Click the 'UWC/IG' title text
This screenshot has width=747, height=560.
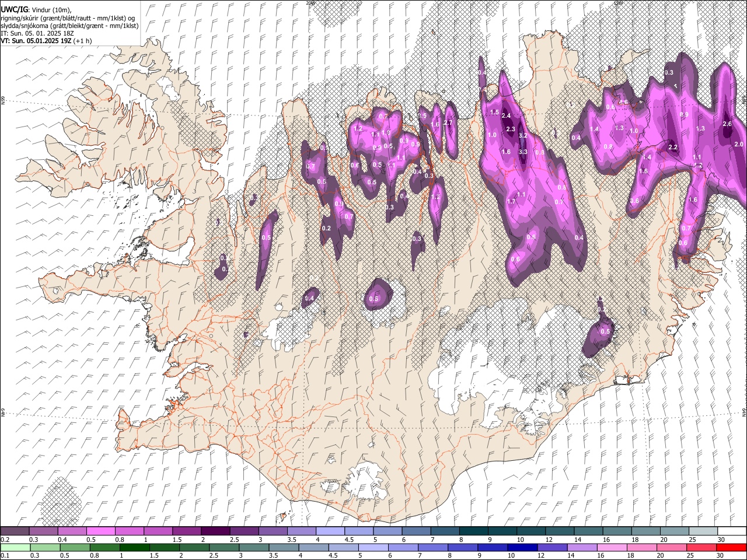14,10
